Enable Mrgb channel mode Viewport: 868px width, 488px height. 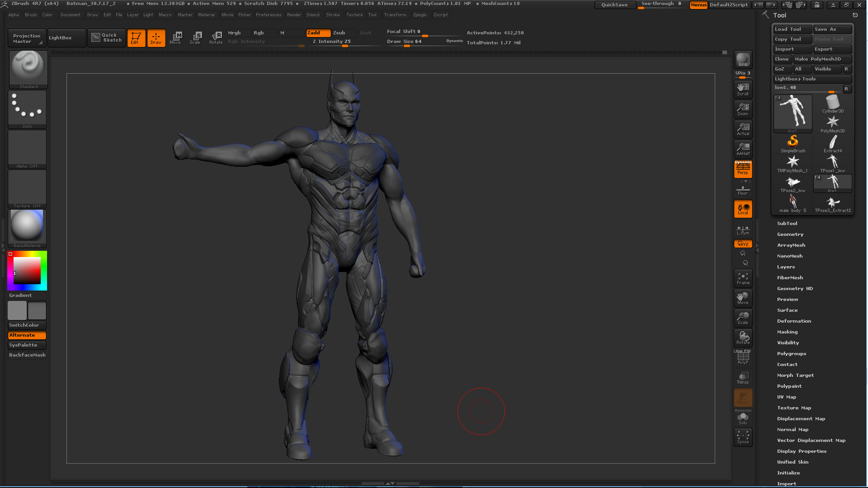point(238,33)
